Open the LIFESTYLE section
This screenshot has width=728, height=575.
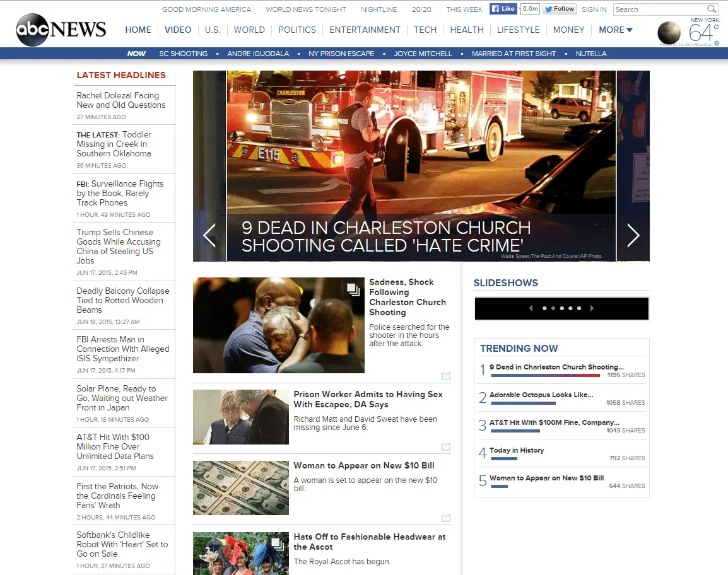coord(518,30)
